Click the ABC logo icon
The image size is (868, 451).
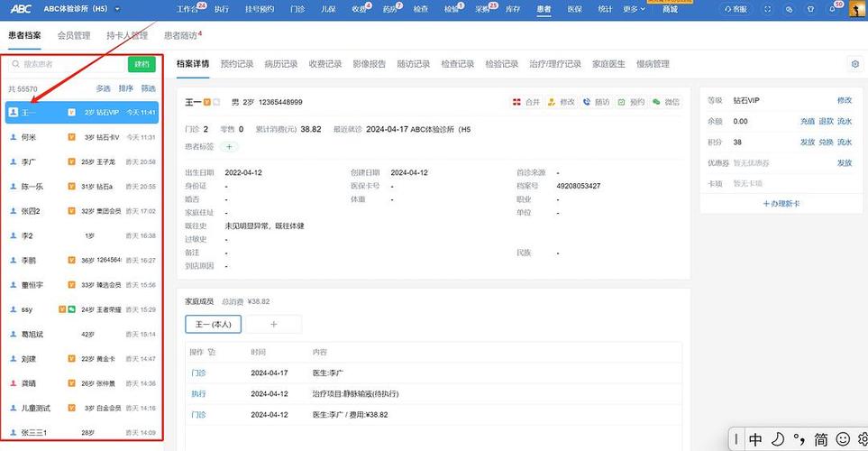click(x=21, y=9)
